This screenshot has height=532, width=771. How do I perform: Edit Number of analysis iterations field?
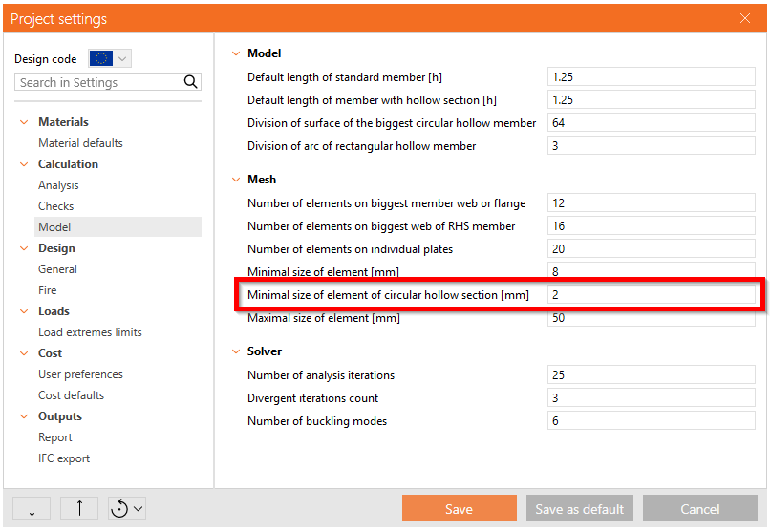point(651,374)
